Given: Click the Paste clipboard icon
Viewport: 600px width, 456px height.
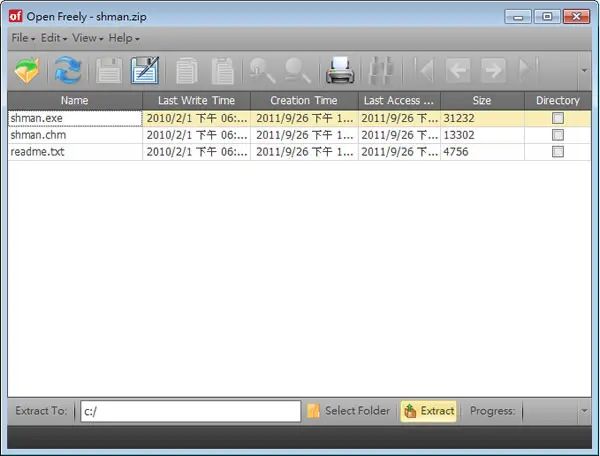Looking at the screenshot, I should coord(222,70).
